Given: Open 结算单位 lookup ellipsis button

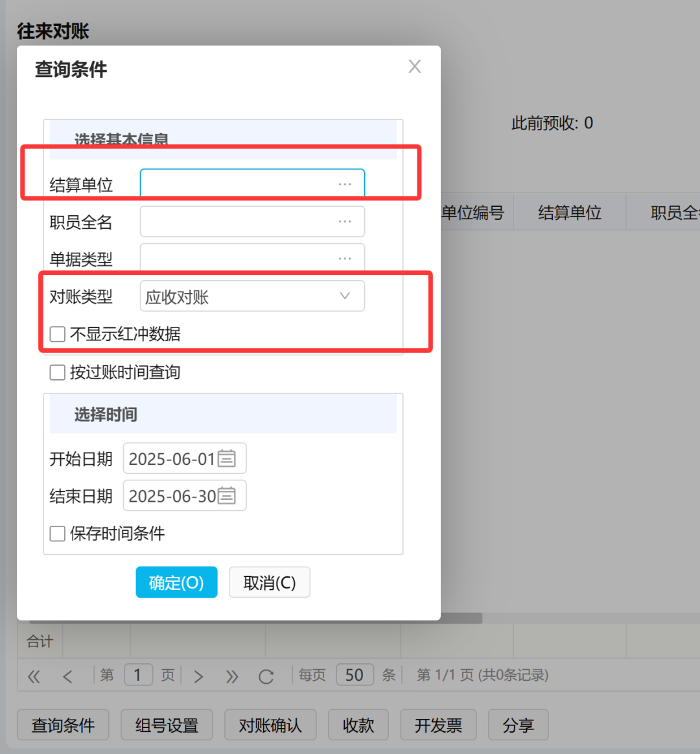Looking at the screenshot, I should (x=344, y=184).
